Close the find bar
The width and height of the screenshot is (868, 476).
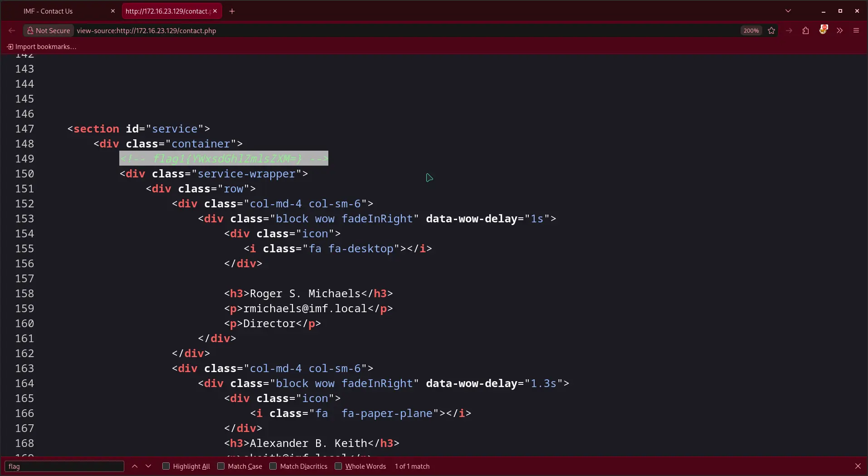(858, 466)
